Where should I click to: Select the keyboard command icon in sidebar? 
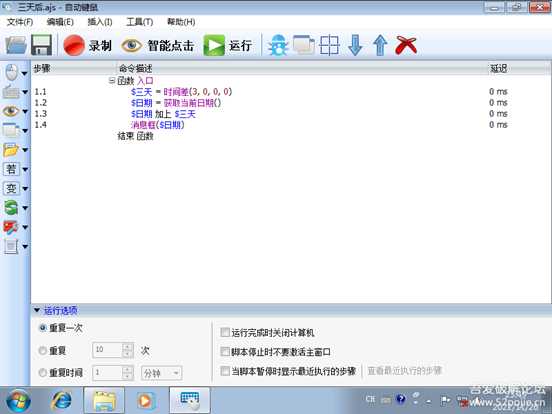coord(11,92)
